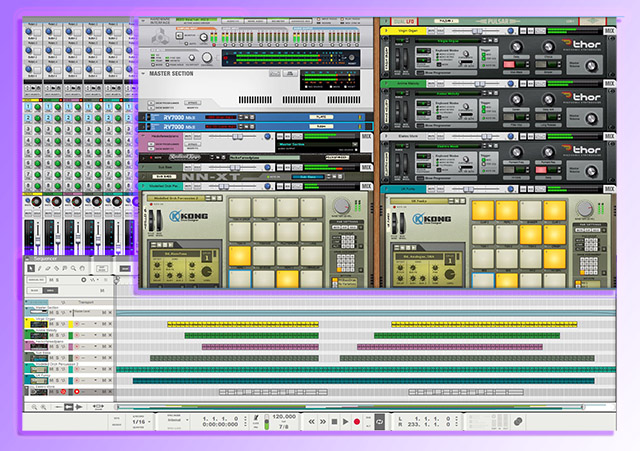The height and width of the screenshot is (451, 640).
Task: Hit the lit yellow pad on left Kong
Action: tap(241, 256)
